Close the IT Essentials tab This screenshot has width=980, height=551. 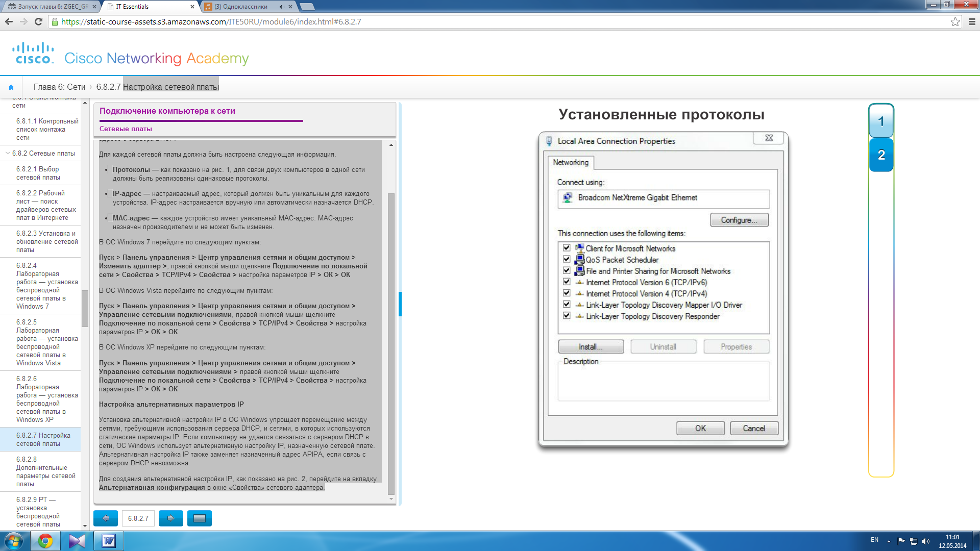(192, 7)
